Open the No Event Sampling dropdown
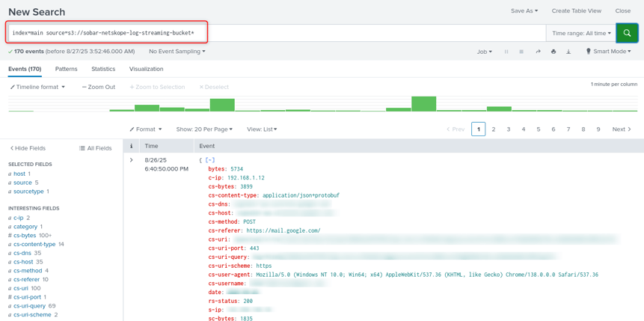644x321 pixels. point(177,52)
